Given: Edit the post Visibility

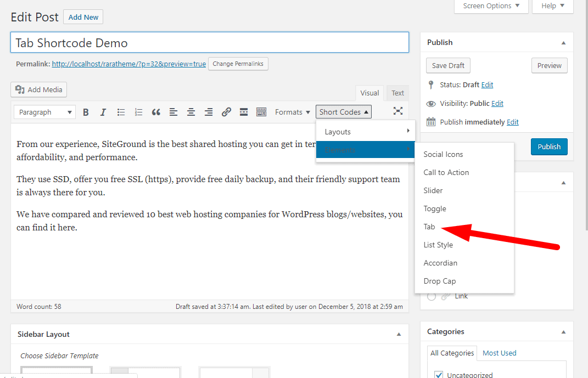Looking at the screenshot, I should coord(497,103).
